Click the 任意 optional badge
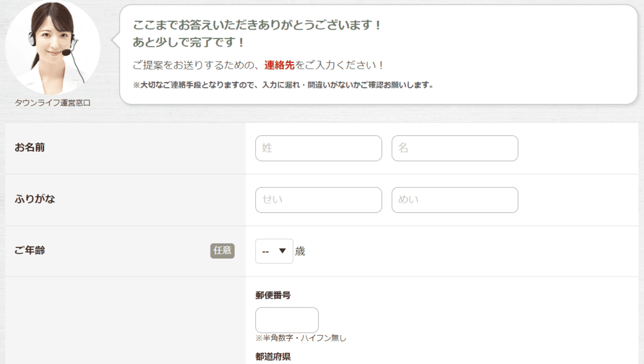Image resolution: width=644 pixels, height=364 pixels. (x=222, y=251)
